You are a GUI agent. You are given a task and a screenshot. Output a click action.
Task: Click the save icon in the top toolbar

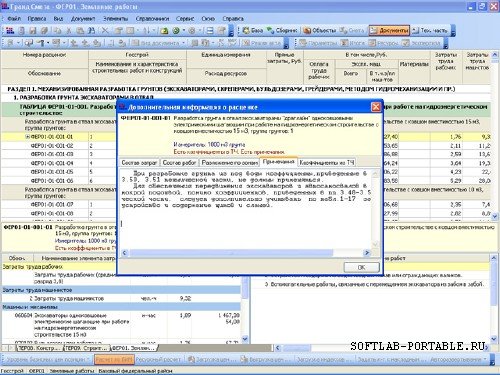click(x=32, y=31)
